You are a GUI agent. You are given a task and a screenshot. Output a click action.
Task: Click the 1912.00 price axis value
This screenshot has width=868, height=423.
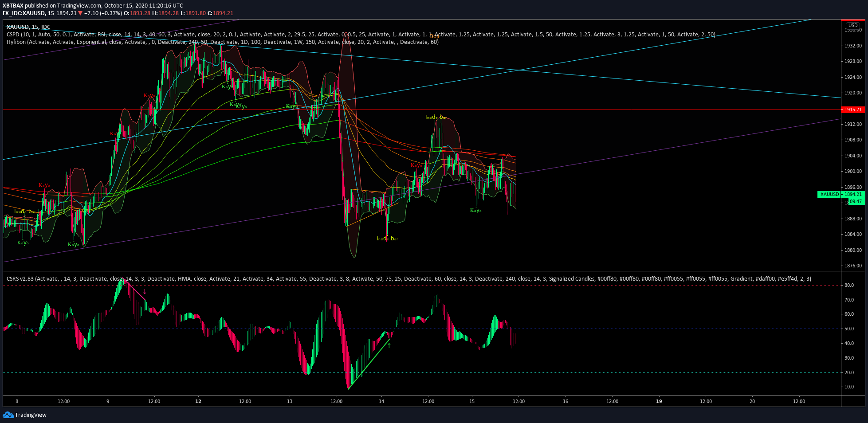[x=853, y=124]
